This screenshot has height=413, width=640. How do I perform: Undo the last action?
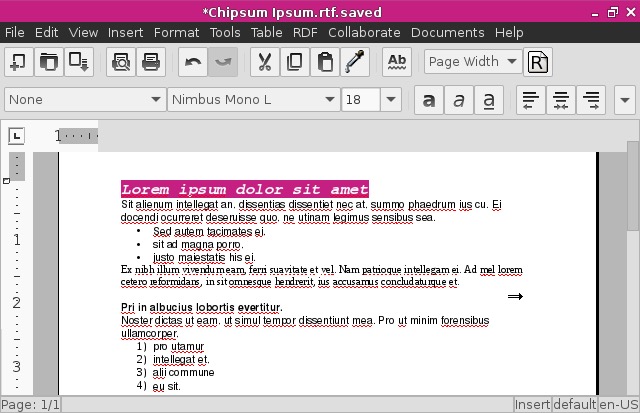193,61
